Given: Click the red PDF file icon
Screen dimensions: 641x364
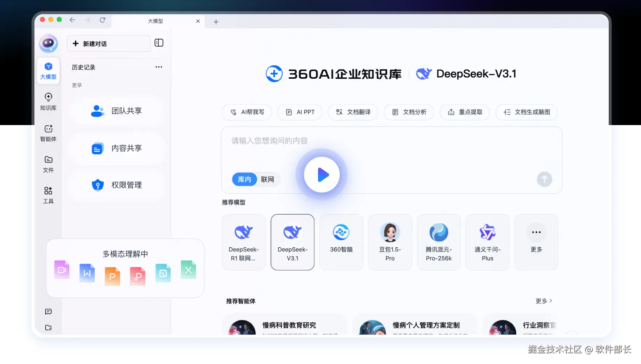Looking at the screenshot, I should coord(138,276).
